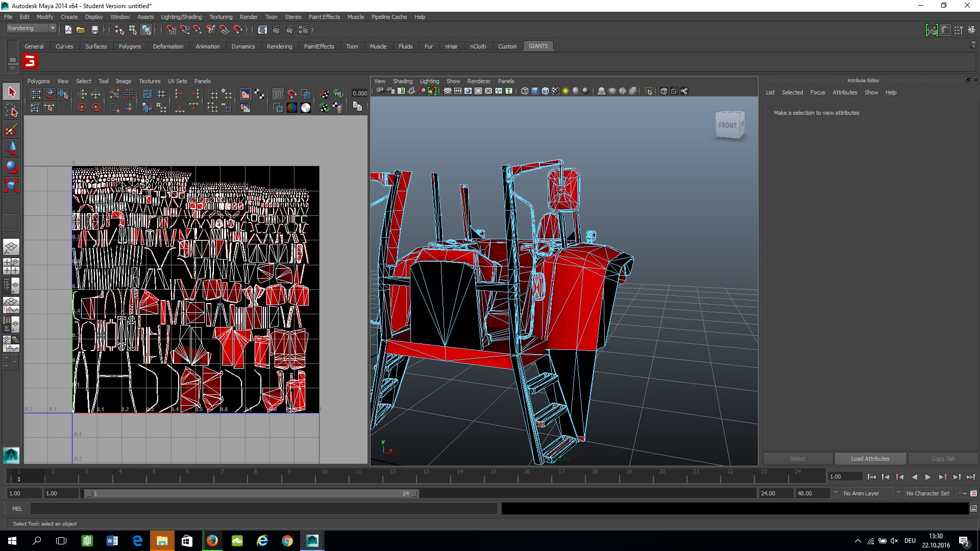Toggle wireframe on shaded cube icon
This screenshot has width=980, height=551.
coord(545,91)
